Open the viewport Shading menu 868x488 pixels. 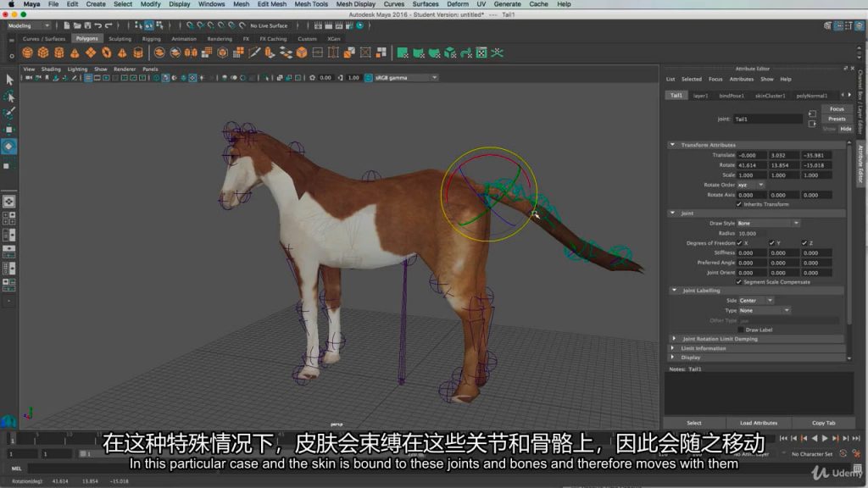pos(50,69)
